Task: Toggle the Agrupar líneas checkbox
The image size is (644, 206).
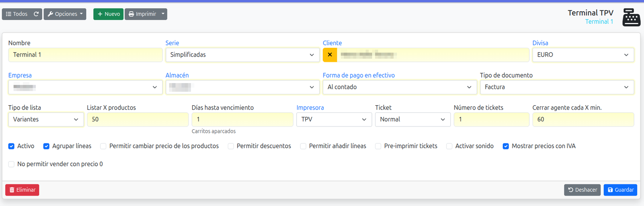Action: [46, 146]
